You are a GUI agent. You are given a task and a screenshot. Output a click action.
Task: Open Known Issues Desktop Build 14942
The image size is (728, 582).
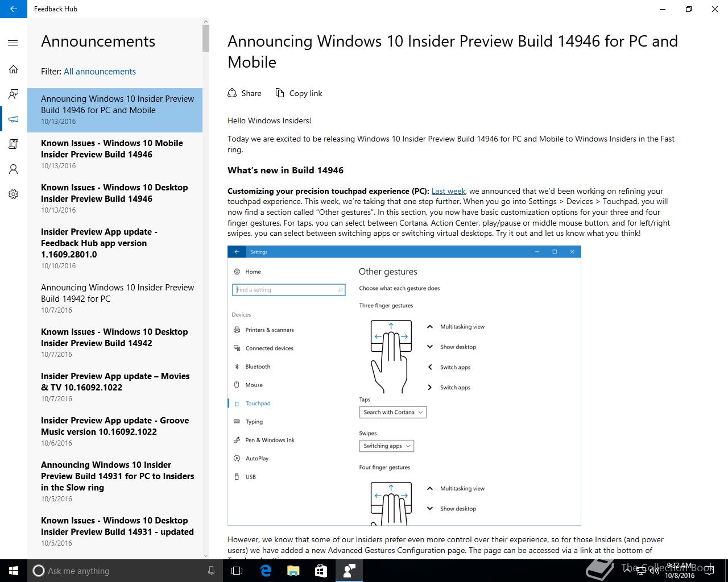pos(115,343)
